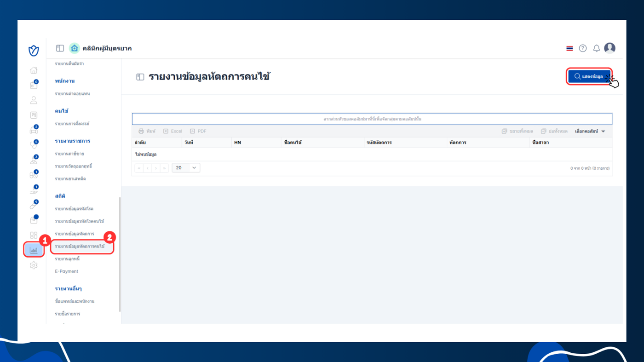The width and height of the screenshot is (644, 362).
Task: Click the sidebar menu vertical scrollbar
Action: tap(120, 255)
